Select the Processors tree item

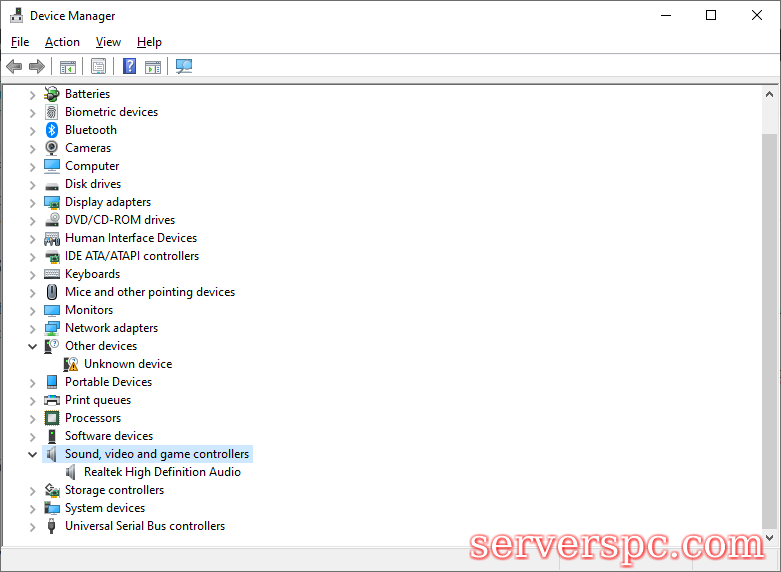coord(92,418)
